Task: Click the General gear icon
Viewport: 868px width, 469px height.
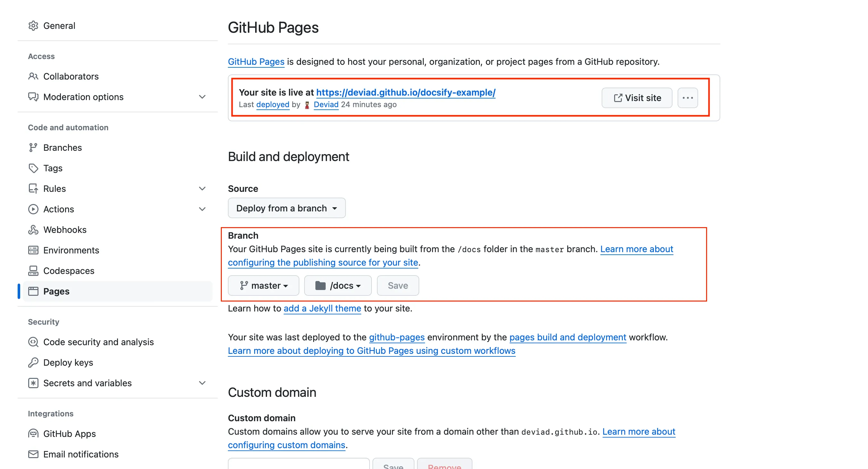Action: pyautogui.click(x=33, y=26)
